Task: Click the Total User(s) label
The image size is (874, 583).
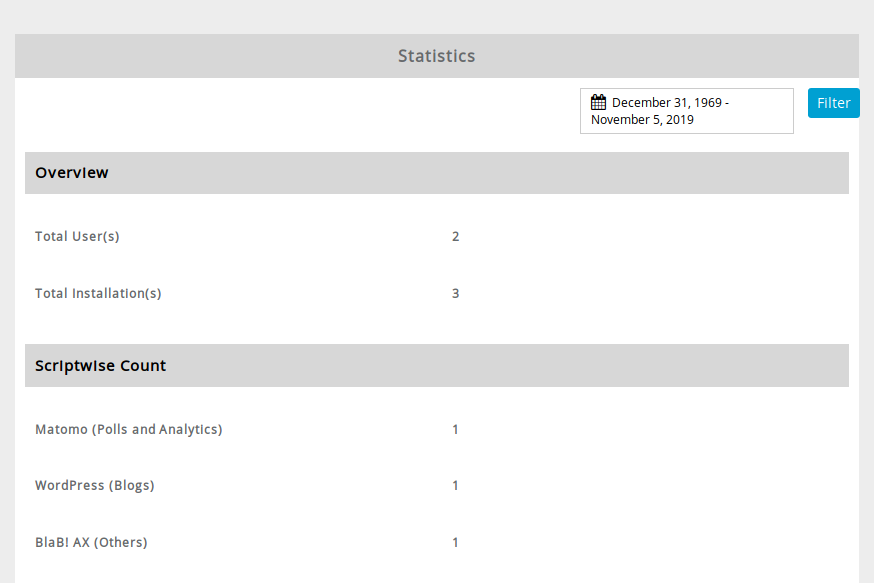Action: [x=77, y=237]
